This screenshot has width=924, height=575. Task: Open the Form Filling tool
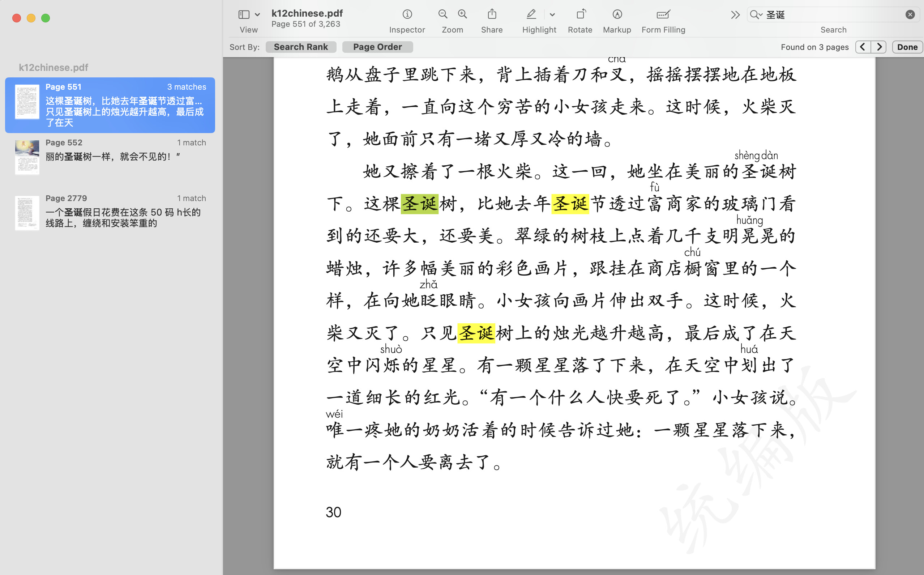pyautogui.click(x=663, y=14)
